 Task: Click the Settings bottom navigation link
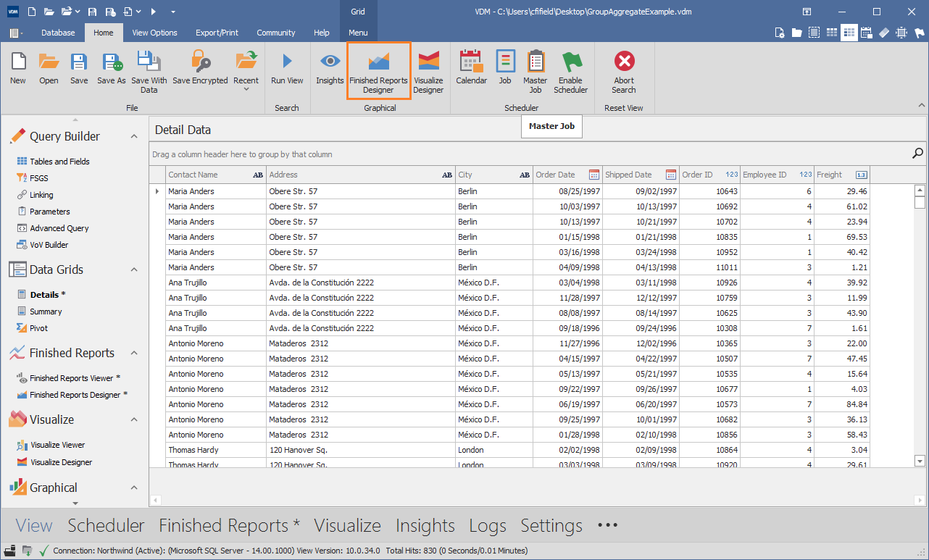pyautogui.click(x=551, y=526)
